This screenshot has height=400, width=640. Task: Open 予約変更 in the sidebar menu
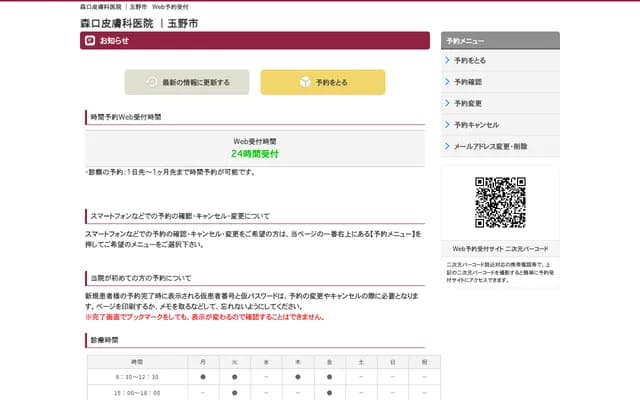(500, 103)
